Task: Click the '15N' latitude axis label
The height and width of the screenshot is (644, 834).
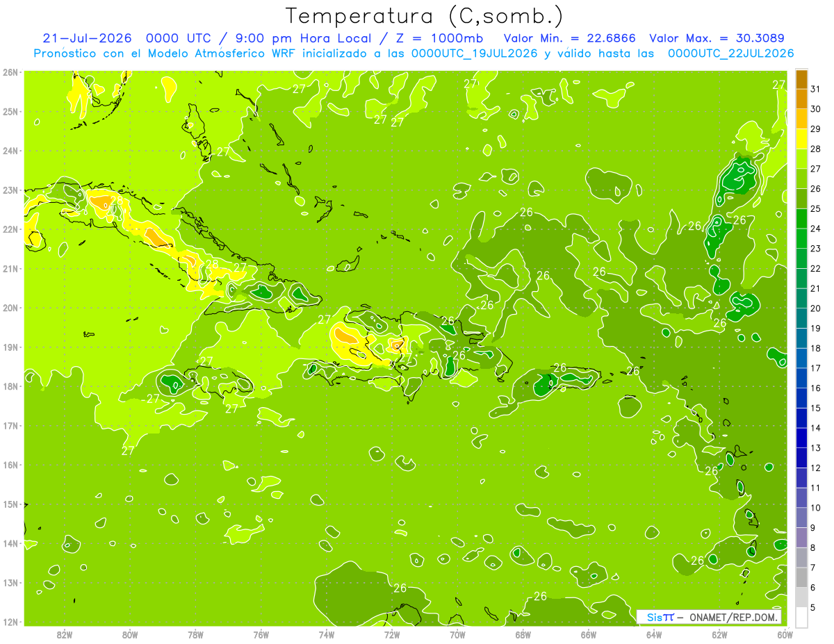Action: 10,504
